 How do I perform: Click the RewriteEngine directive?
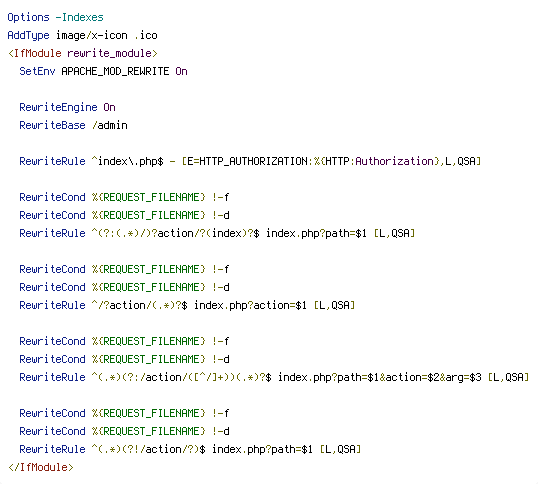point(58,107)
